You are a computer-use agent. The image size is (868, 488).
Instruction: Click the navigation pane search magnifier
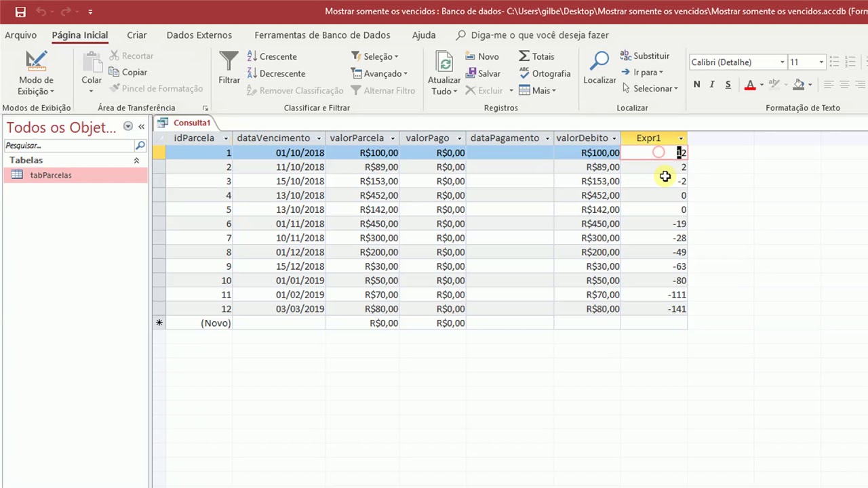click(140, 145)
